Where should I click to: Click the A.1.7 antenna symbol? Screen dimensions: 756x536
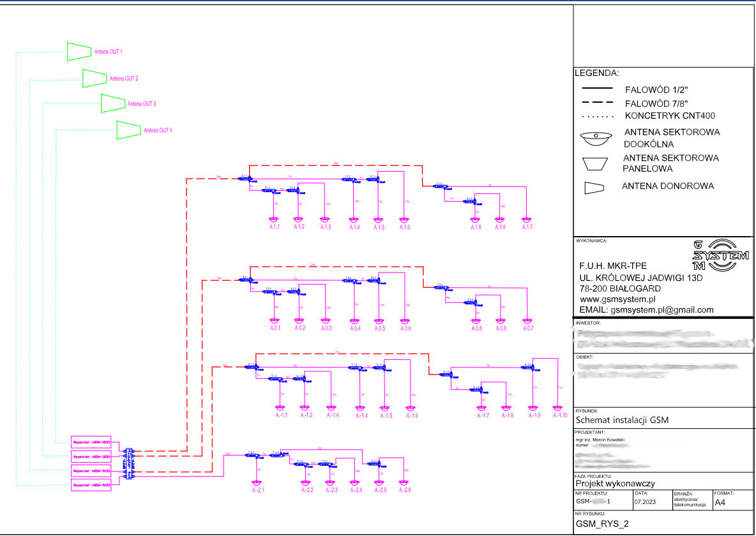tap(527, 221)
